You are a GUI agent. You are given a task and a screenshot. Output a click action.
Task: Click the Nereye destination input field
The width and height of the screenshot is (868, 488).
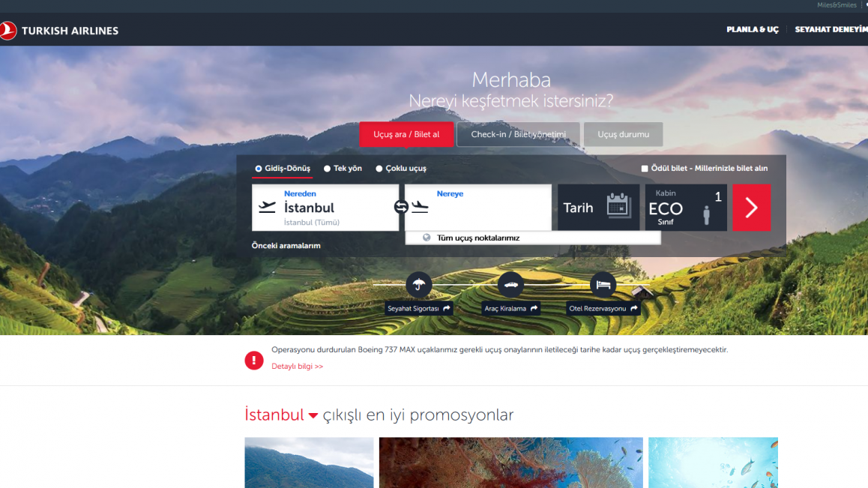478,208
